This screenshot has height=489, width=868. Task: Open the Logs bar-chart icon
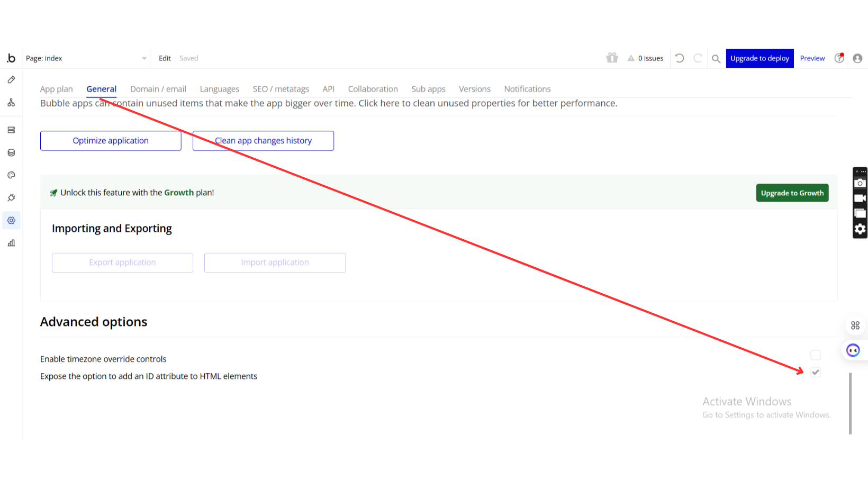coord(11,243)
